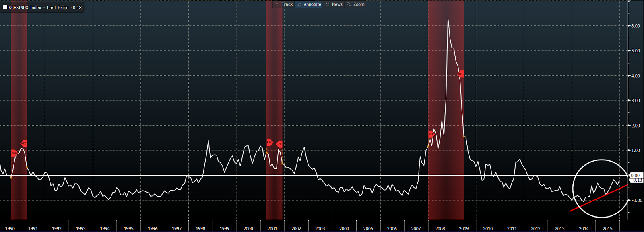Image resolution: width=644 pixels, height=232 pixels.
Task: Click the 2007 x-axis year label
Action: coord(416,228)
